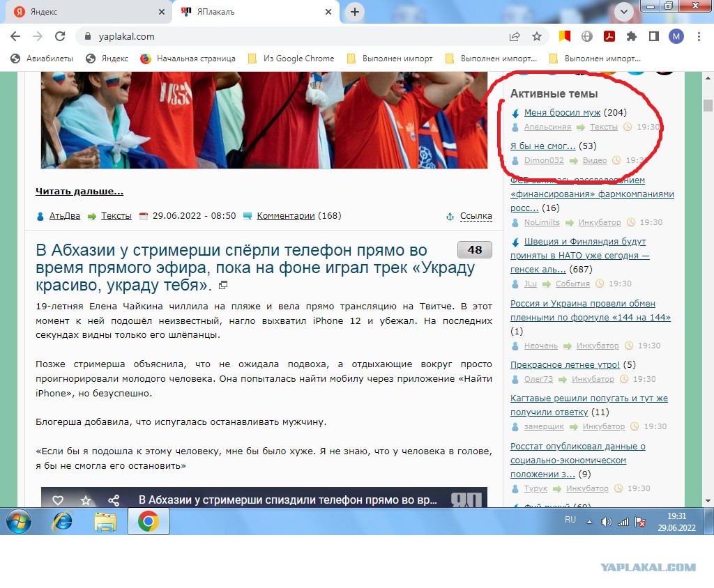The width and height of the screenshot is (714, 588).
Task: Open user замерщик profile
Action: (544, 426)
